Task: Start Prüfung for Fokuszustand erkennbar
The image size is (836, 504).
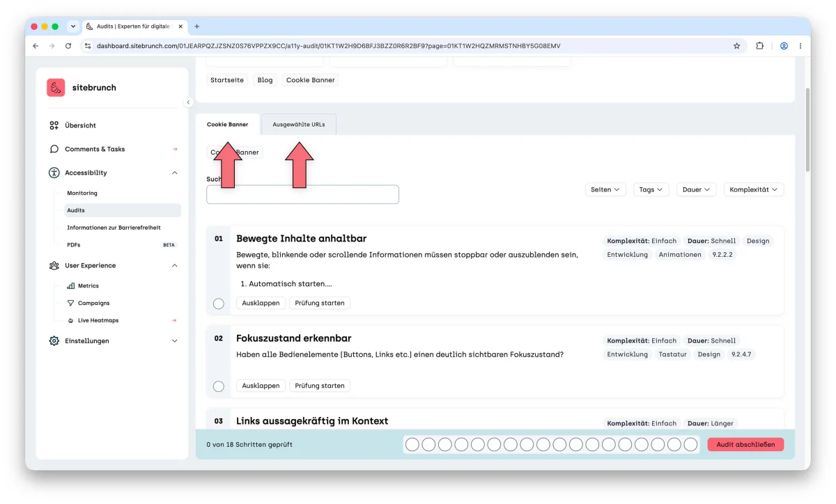Action: (x=320, y=386)
